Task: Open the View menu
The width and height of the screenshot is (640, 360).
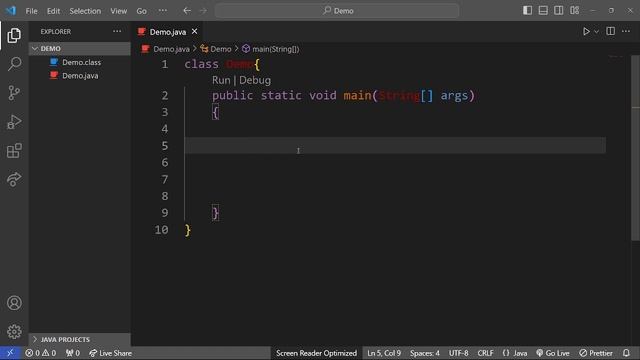Action: click(x=118, y=11)
